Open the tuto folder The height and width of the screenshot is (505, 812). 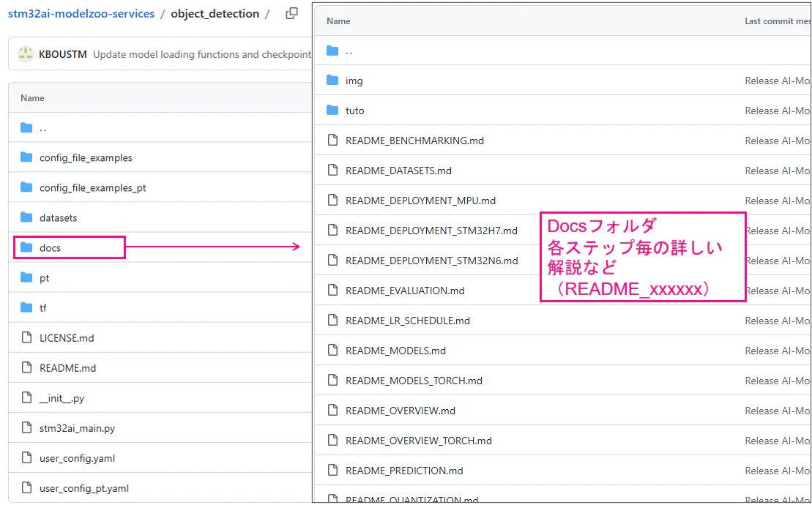(x=354, y=111)
